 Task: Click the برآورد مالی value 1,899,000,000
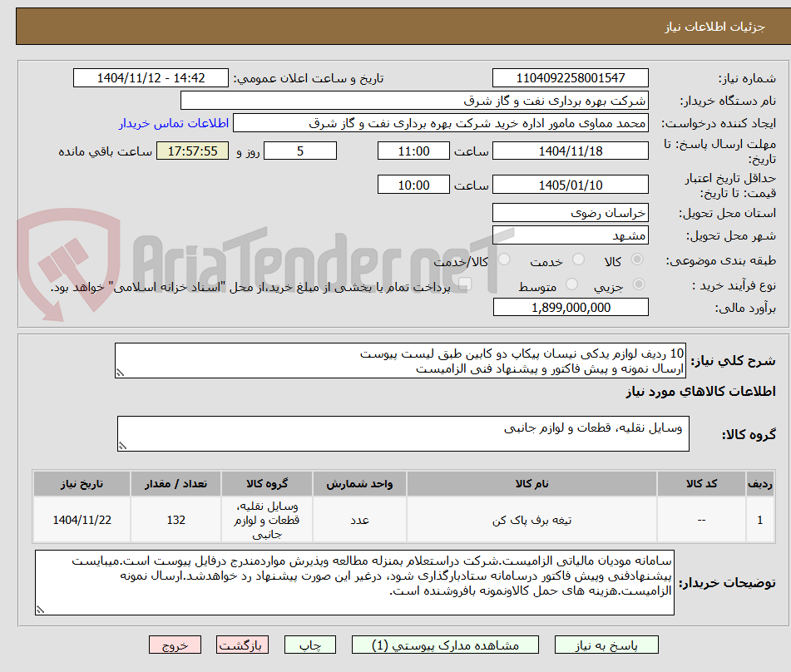[571, 307]
